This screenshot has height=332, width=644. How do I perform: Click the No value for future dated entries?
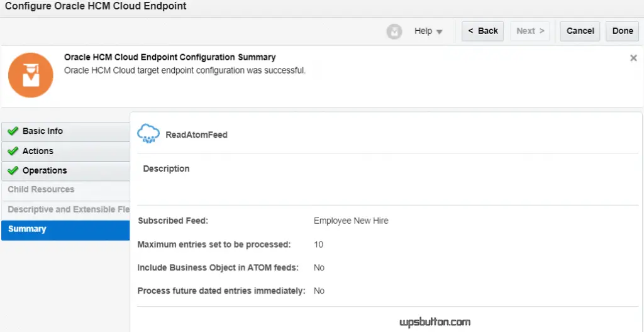coord(319,291)
